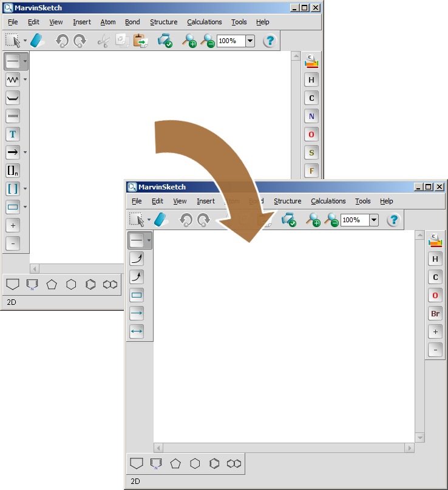Open the periodic table in front window

[435, 240]
